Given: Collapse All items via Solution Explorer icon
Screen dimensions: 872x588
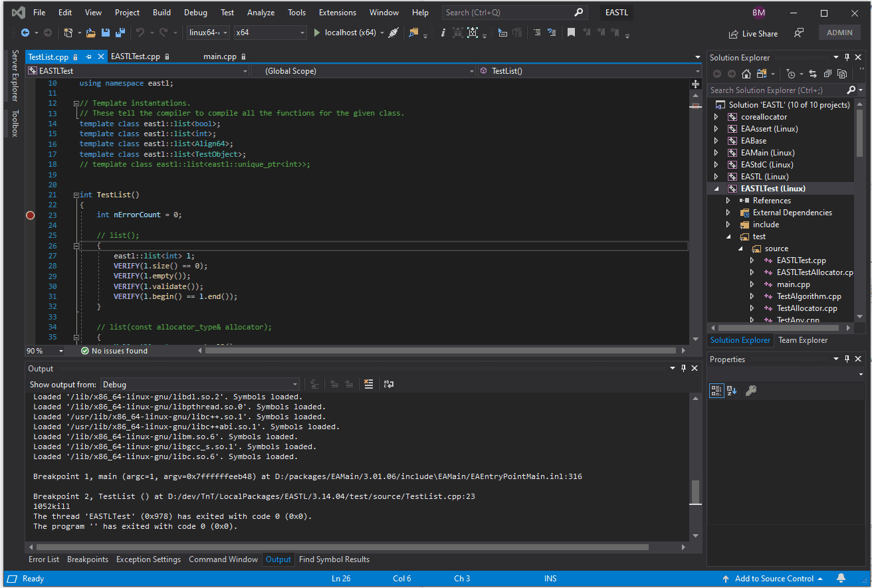Looking at the screenshot, I should 827,74.
